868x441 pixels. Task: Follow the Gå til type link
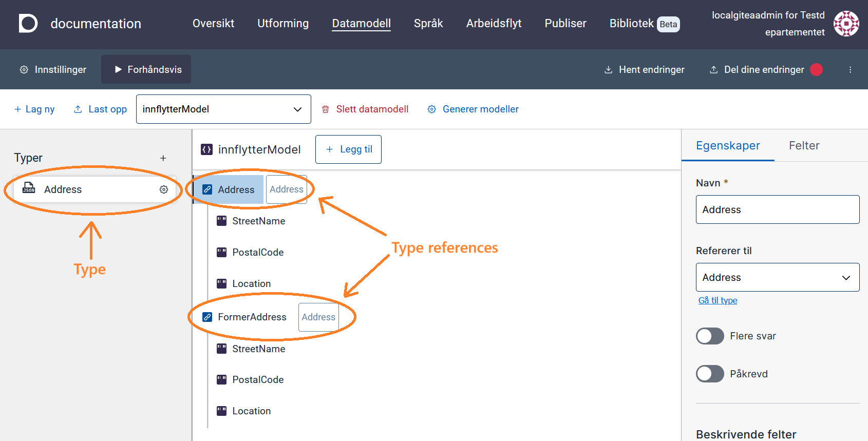click(x=718, y=300)
